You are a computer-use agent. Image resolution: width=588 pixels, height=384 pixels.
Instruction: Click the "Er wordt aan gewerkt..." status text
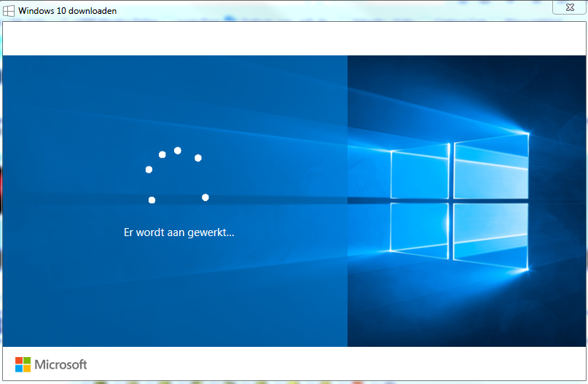pyautogui.click(x=179, y=232)
